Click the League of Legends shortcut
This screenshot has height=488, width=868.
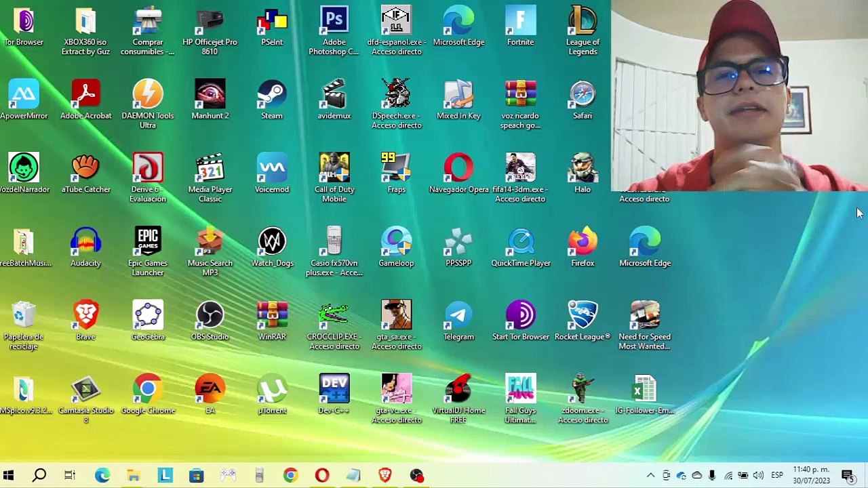(x=583, y=22)
